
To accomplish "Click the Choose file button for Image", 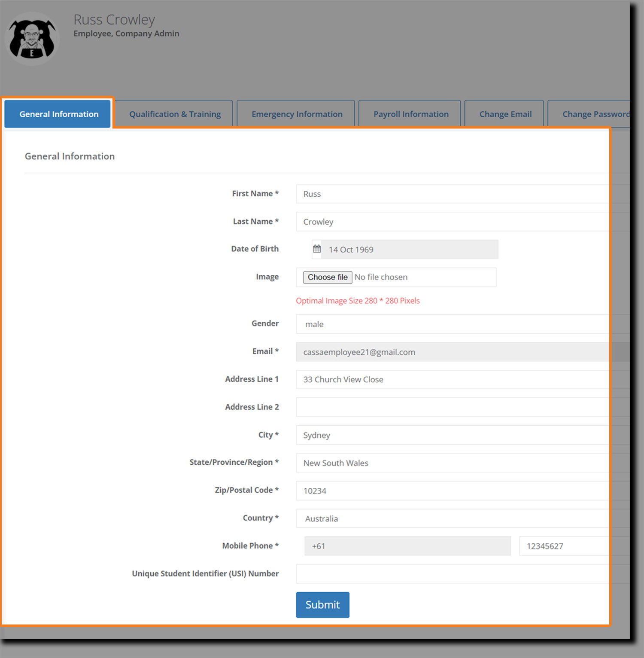I will [328, 277].
